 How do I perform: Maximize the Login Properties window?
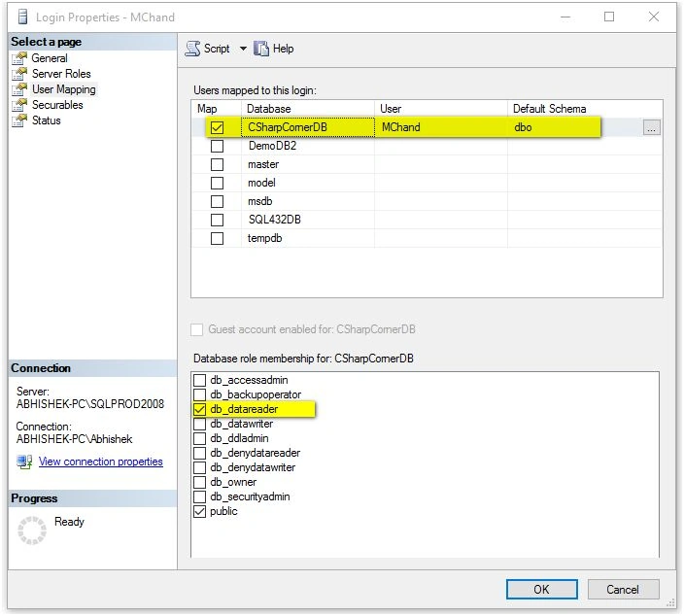coord(609,17)
